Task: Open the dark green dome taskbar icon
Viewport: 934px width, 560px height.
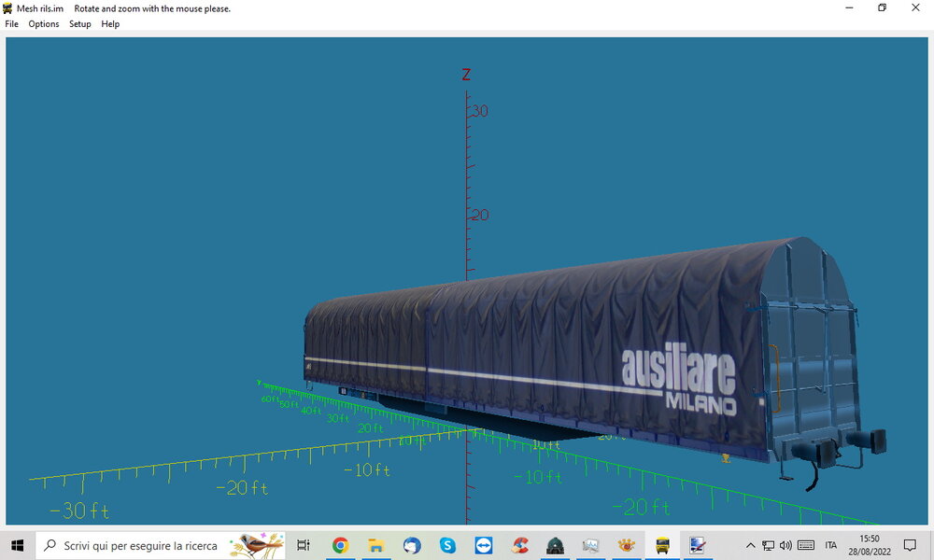Action: pyautogui.click(x=555, y=545)
